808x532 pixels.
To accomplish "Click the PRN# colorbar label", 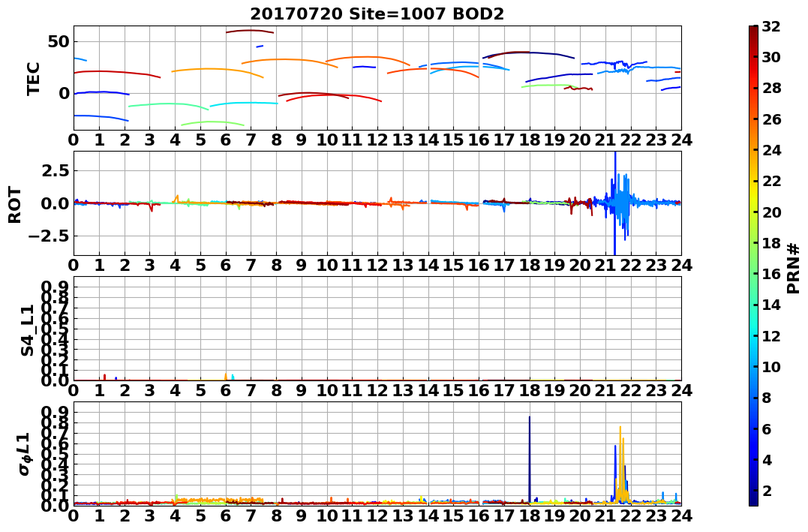I will click(794, 268).
